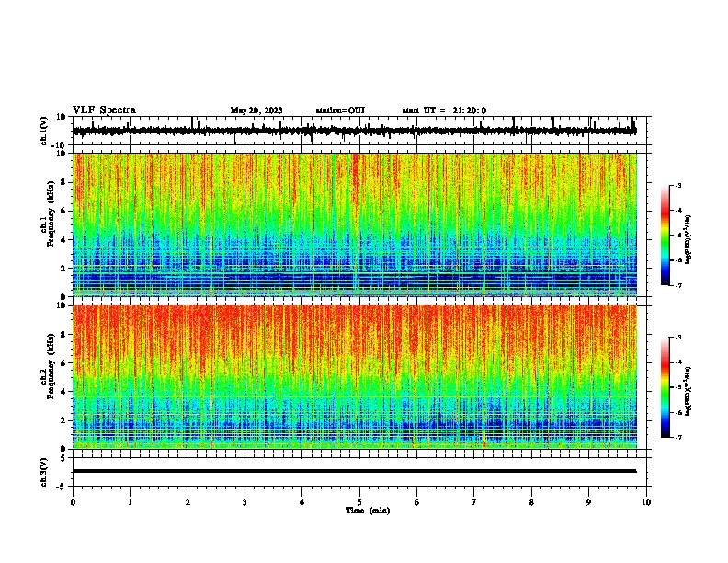
Task: Click the log(PSD) units label beside the ch.1 color bar
Action: pos(688,239)
